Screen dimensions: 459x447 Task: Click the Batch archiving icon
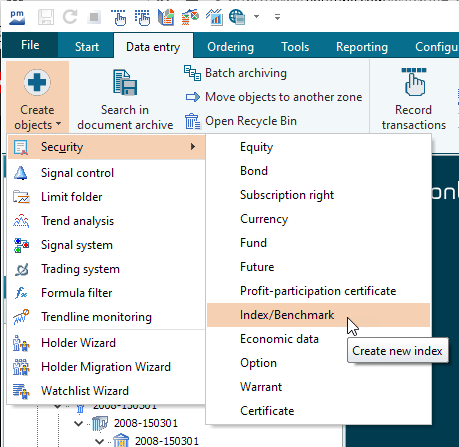[x=193, y=73]
